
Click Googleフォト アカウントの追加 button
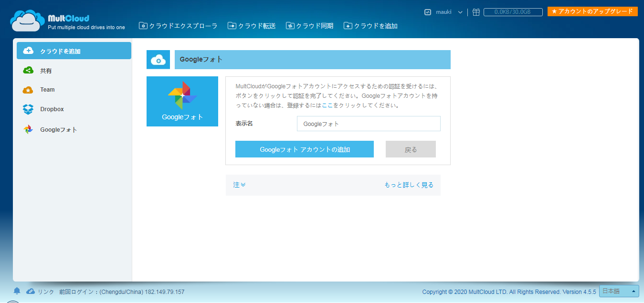[305, 149]
